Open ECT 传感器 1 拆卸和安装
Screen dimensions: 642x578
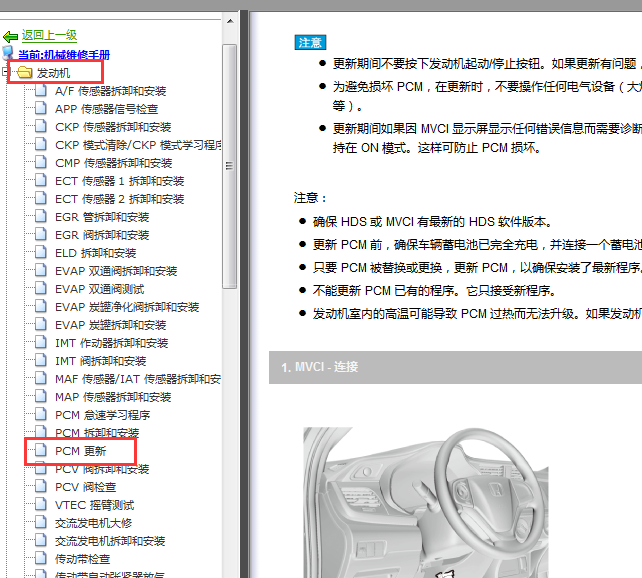120,181
